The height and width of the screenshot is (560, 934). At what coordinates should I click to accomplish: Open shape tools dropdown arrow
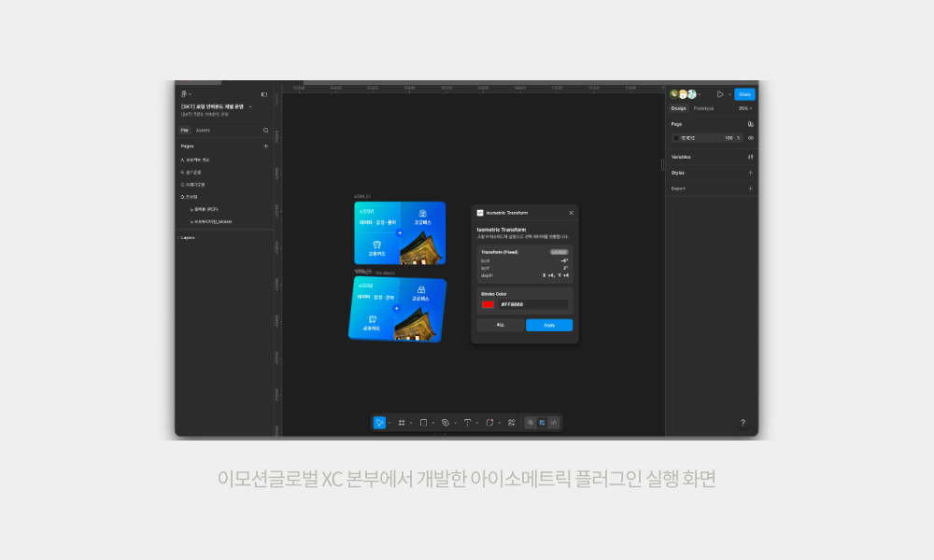tap(433, 423)
